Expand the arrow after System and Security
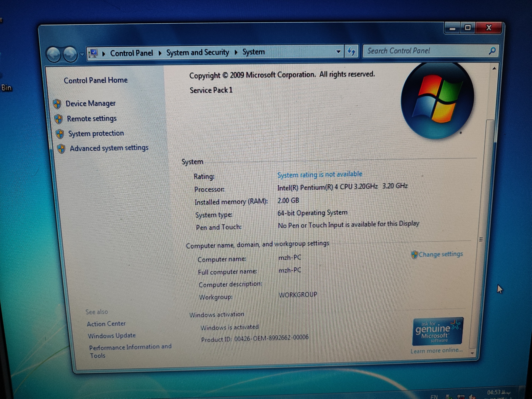 point(236,52)
